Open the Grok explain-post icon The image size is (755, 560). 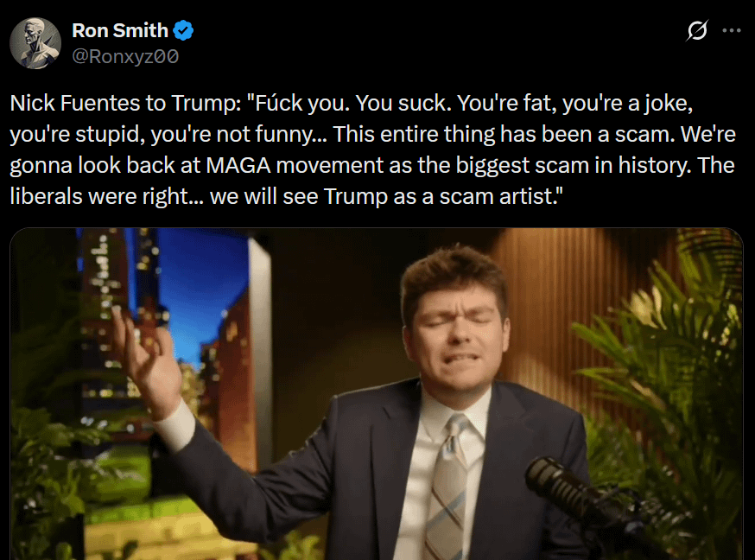[x=697, y=30]
